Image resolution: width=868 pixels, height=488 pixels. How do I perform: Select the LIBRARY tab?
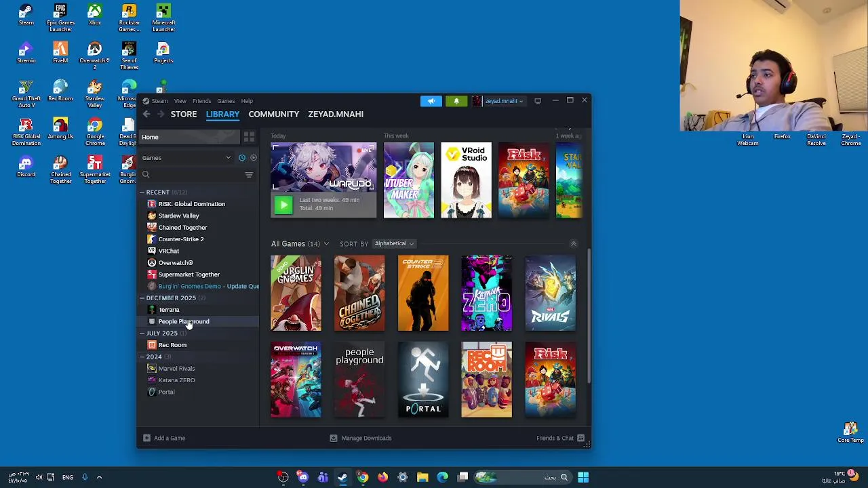(222, 114)
